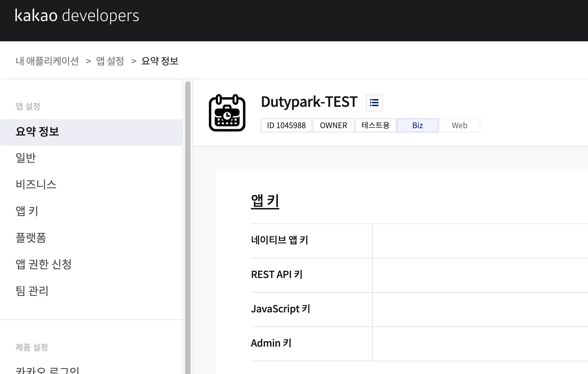Click the Admin 키 row label
588x374 pixels.
pyautogui.click(x=271, y=343)
